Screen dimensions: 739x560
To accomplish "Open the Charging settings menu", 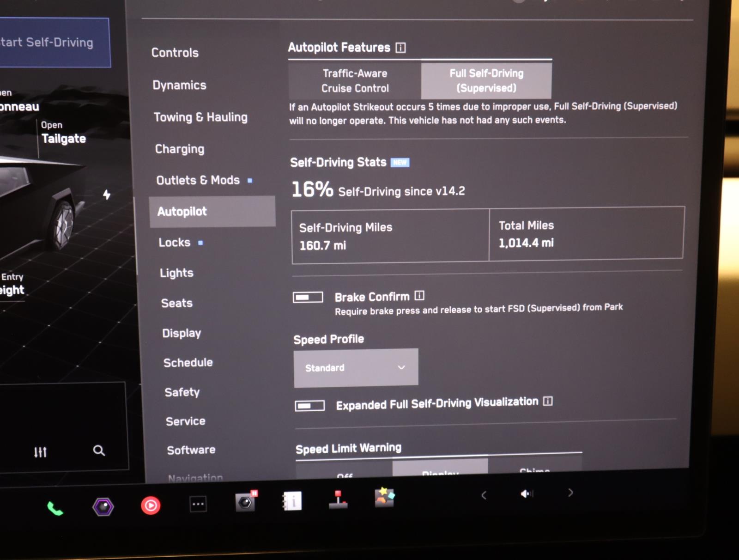I will point(180,149).
